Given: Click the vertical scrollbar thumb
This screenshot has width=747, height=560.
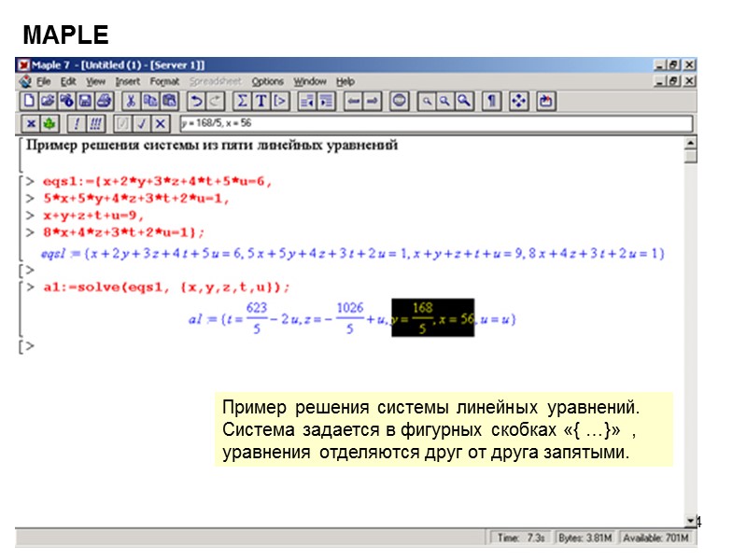Looking at the screenshot, I should point(690,156).
